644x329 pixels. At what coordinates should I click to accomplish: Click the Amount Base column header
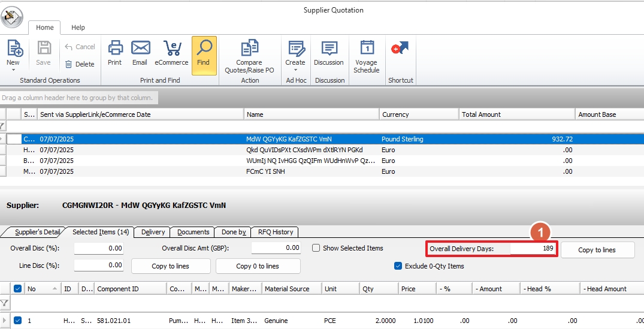click(x=610, y=114)
